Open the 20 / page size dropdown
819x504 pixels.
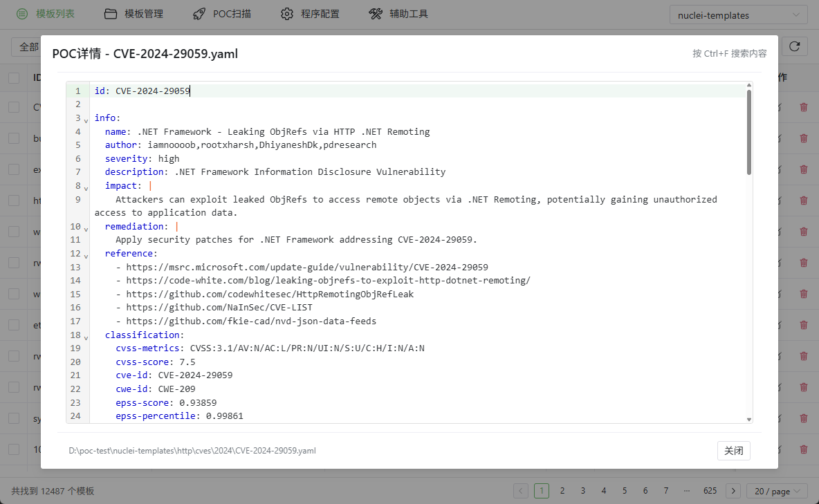(x=777, y=491)
